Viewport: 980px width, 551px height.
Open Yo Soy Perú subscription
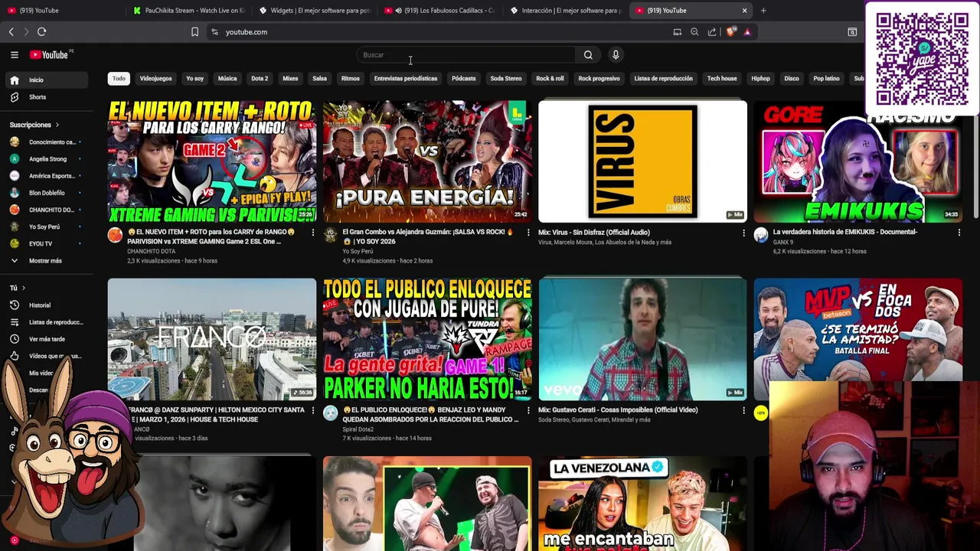(46, 227)
